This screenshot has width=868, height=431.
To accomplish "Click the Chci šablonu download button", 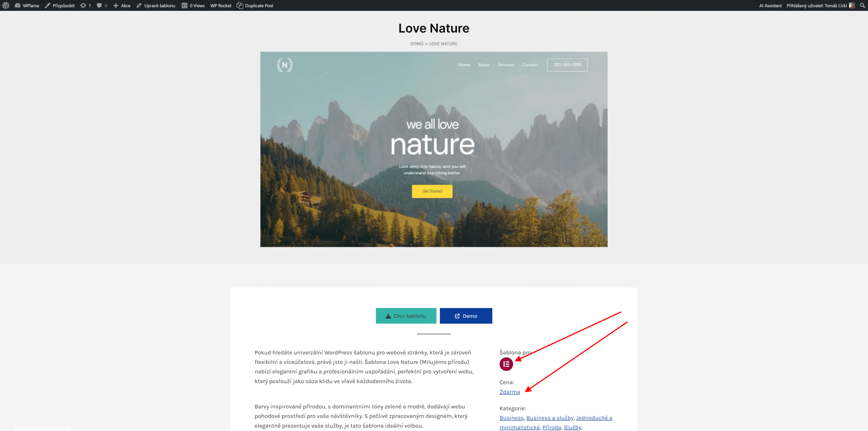I will 406,316.
